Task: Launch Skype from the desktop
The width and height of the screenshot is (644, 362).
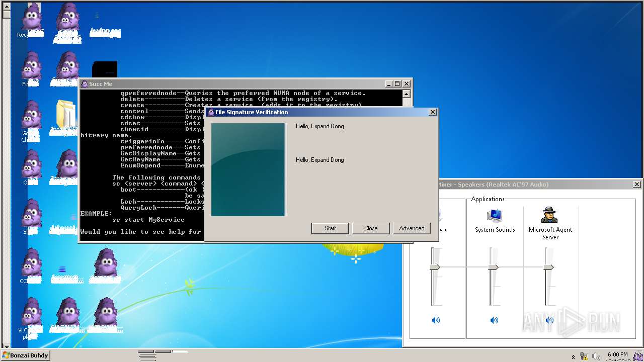Action: [x=32, y=216]
